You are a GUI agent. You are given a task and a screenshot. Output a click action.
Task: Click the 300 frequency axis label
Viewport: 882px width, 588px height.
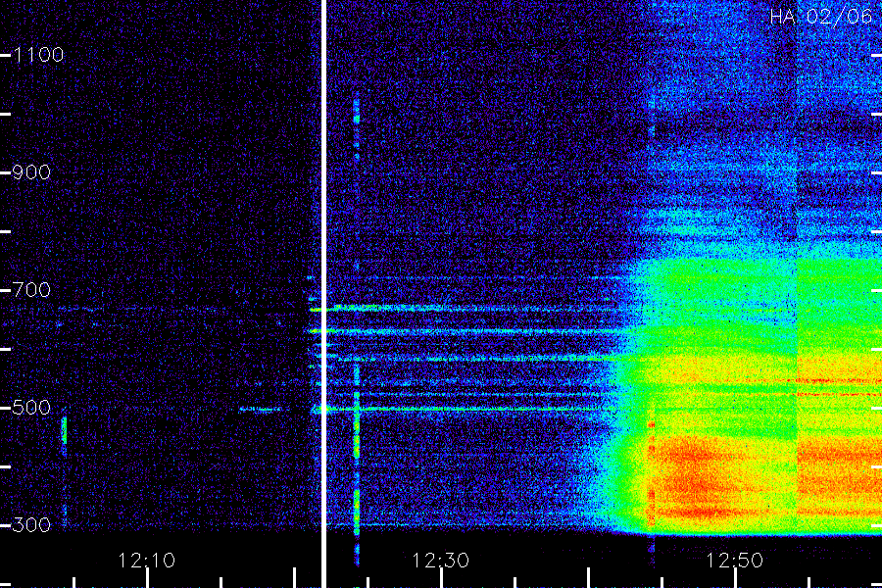[x=31, y=525]
